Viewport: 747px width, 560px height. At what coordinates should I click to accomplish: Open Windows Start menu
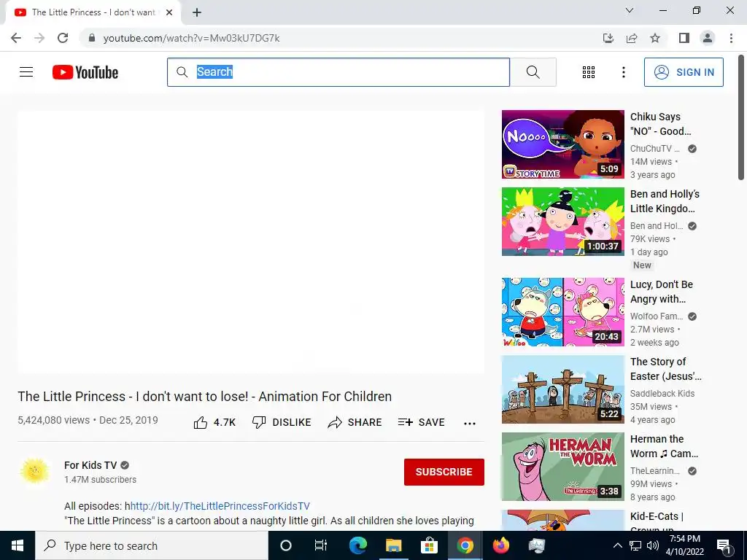point(18,545)
